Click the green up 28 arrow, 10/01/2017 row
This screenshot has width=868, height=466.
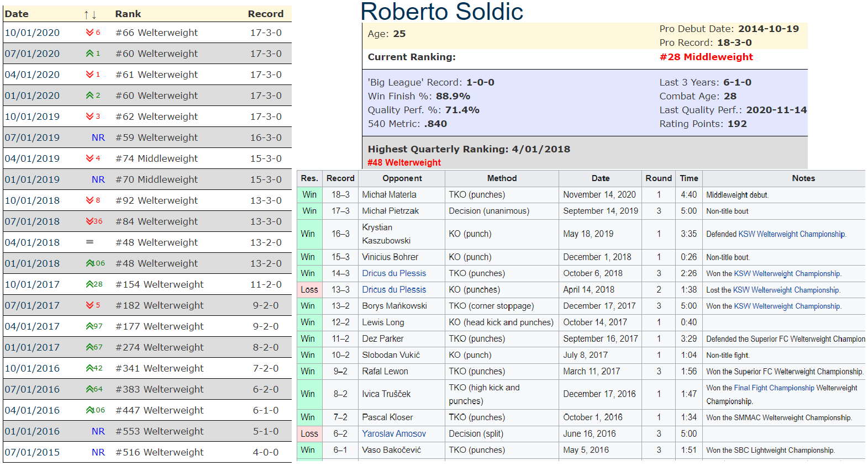tap(90, 284)
